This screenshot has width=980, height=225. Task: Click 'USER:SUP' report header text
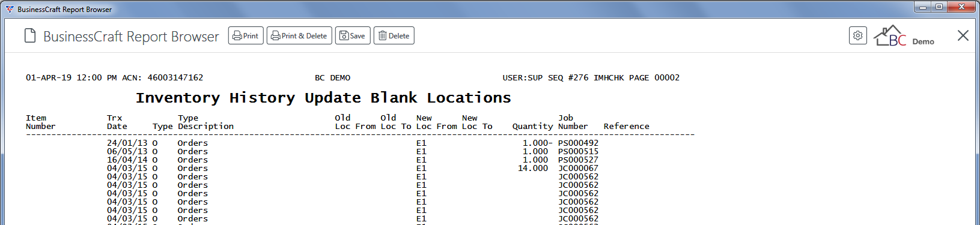pos(523,78)
